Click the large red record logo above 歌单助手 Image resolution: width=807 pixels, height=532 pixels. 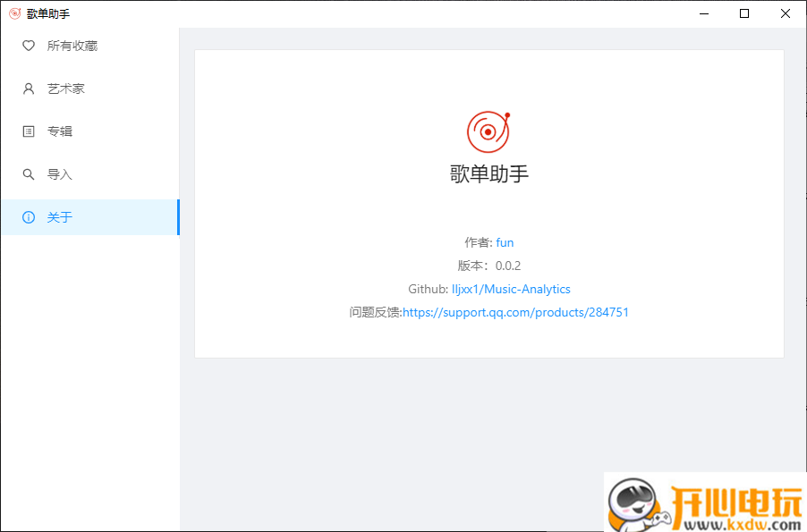tap(488, 131)
